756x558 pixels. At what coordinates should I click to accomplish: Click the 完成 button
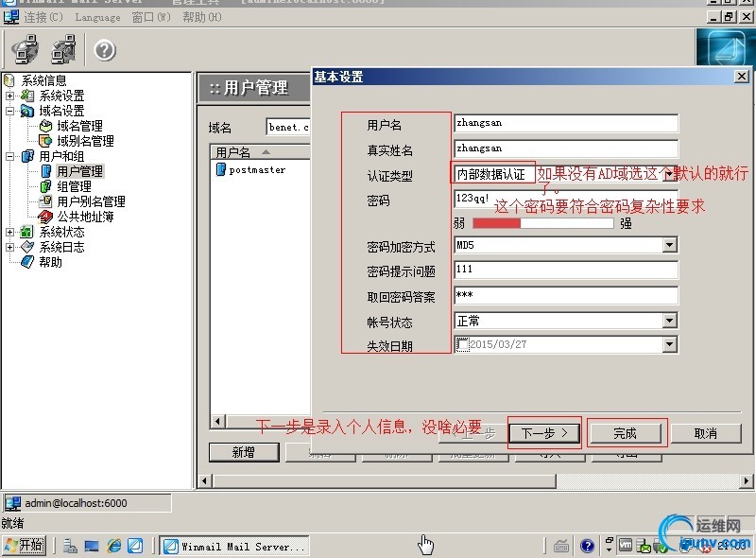coord(626,433)
